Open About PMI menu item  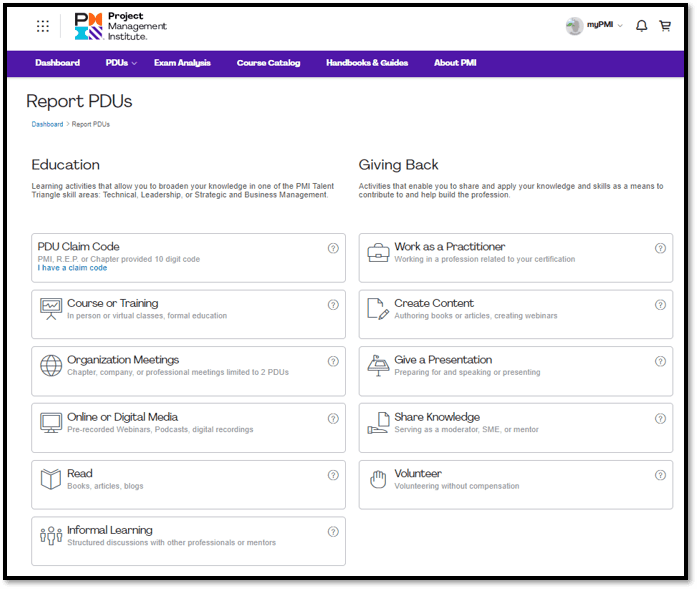pos(455,63)
